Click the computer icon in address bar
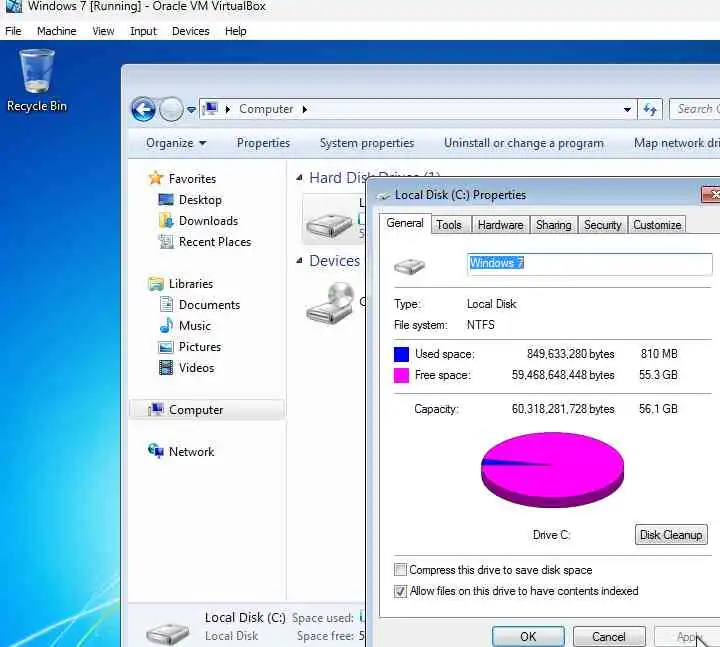 click(210, 109)
